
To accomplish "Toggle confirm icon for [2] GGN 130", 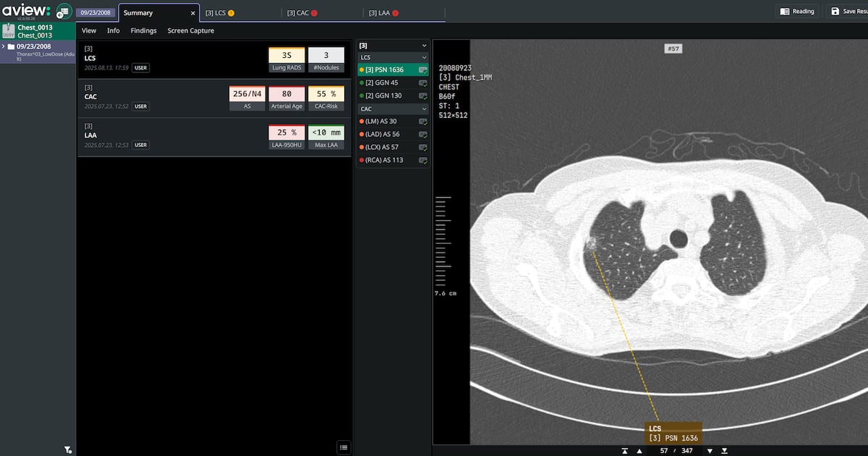I will [423, 96].
